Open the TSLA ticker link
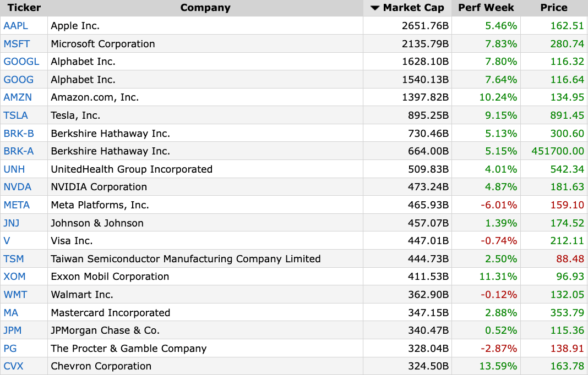Image resolution: width=588 pixels, height=375 pixels. (16, 115)
